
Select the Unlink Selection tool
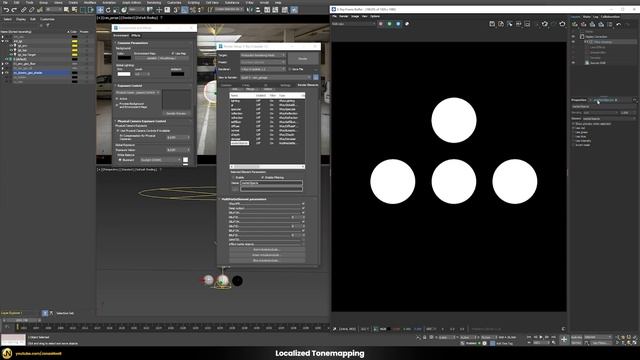point(31,10)
